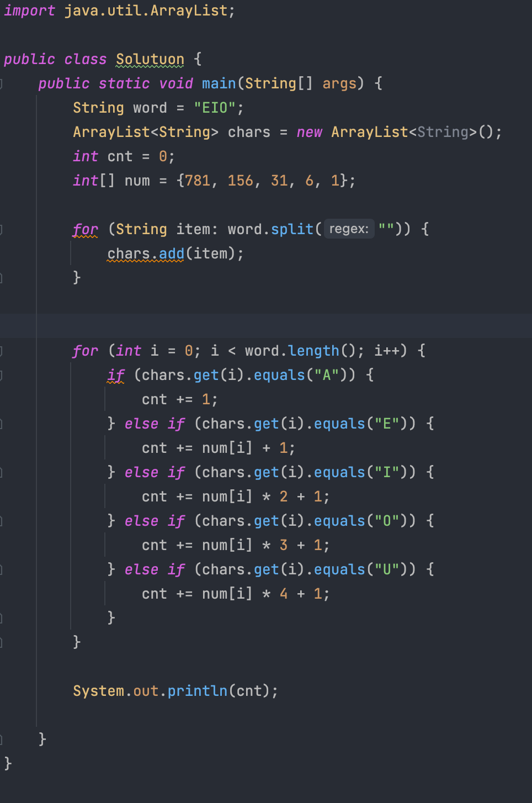Click the void keyword
Viewport: 532px width, 803px height.
point(176,83)
